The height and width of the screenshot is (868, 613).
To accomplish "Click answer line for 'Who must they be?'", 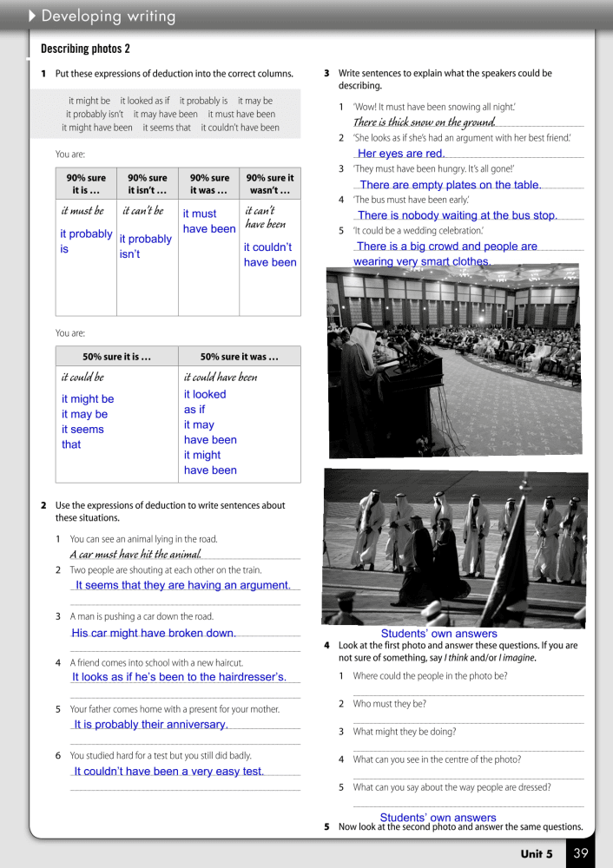I will (469, 718).
